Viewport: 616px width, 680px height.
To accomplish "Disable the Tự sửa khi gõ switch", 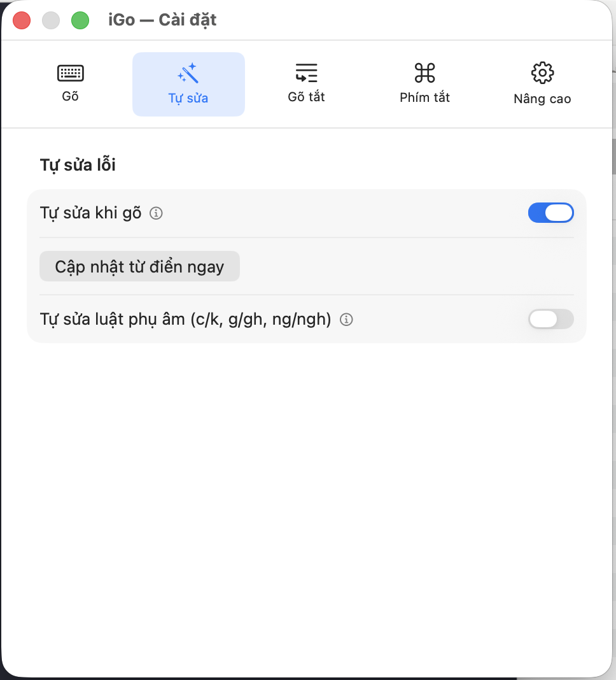I will (x=550, y=213).
